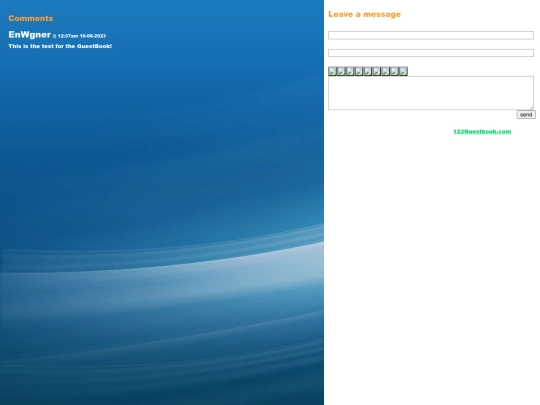Focus the second single-line input field

[x=431, y=53]
